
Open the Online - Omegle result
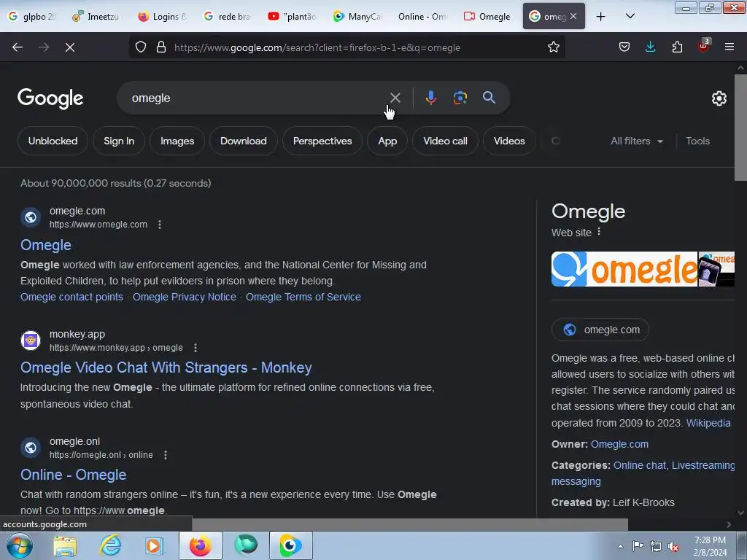click(74, 475)
